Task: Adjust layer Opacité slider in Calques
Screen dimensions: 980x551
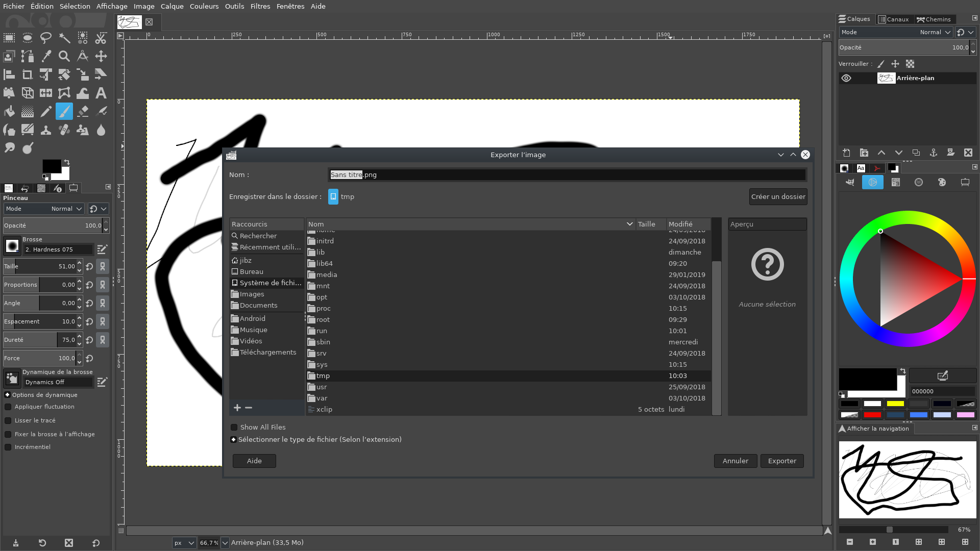Action: [x=903, y=47]
